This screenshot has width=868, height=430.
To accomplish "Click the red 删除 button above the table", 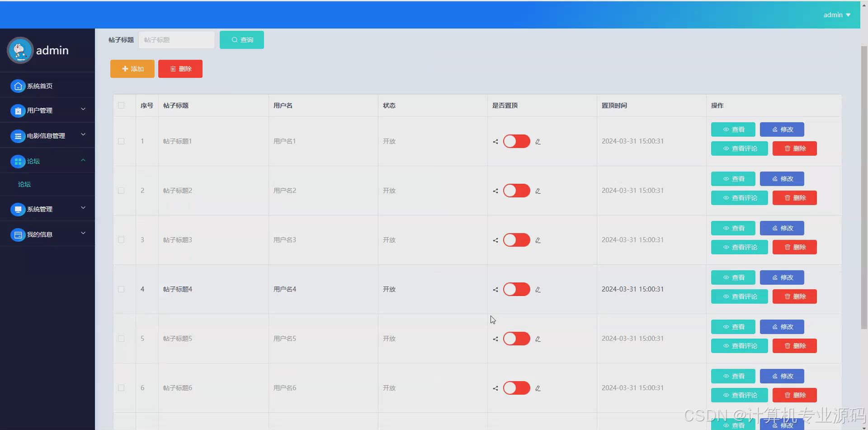I will (x=180, y=69).
